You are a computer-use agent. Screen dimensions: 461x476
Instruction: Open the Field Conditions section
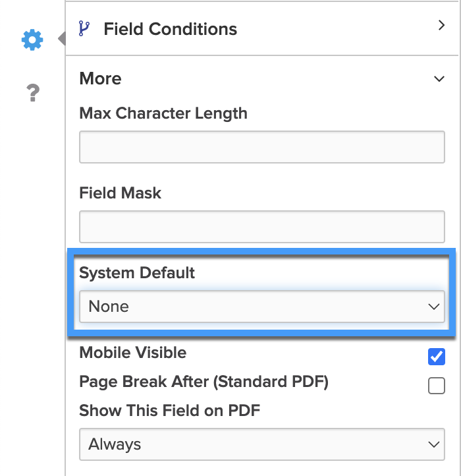tap(262, 29)
